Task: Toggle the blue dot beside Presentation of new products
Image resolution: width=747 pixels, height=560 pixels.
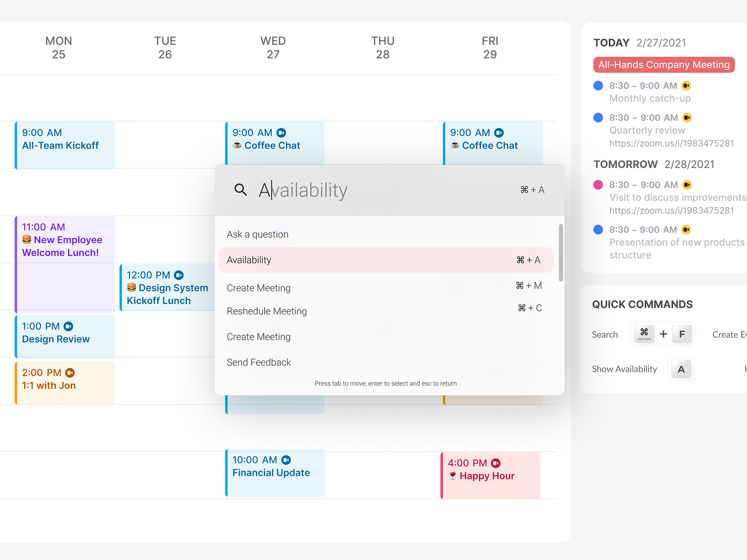Action: [x=598, y=230]
